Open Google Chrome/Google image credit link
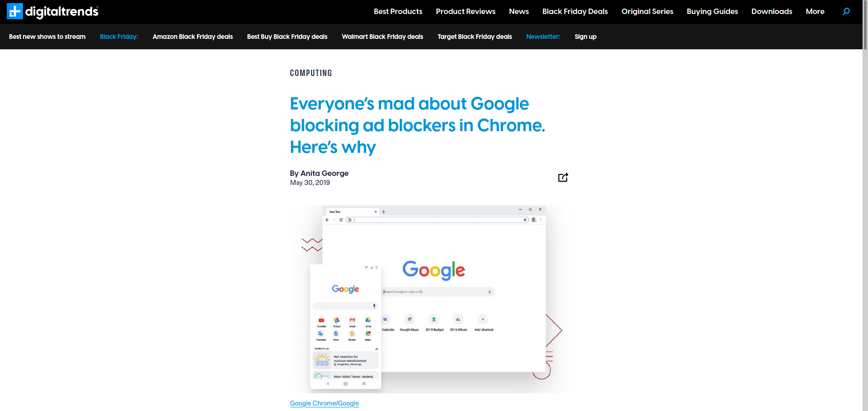Image resolution: width=868 pixels, height=411 pixels. click(324, 403)
